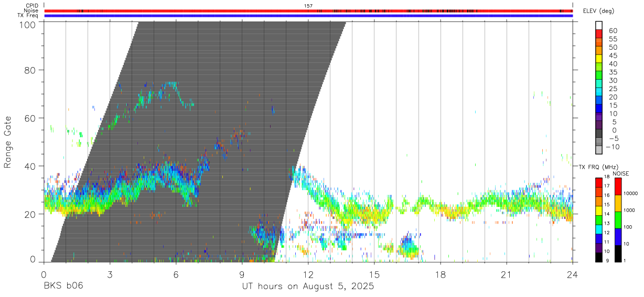Viewport: 644px width, 297px height.
Task: Click the CPID label at top left
Action: click(32, 6)
